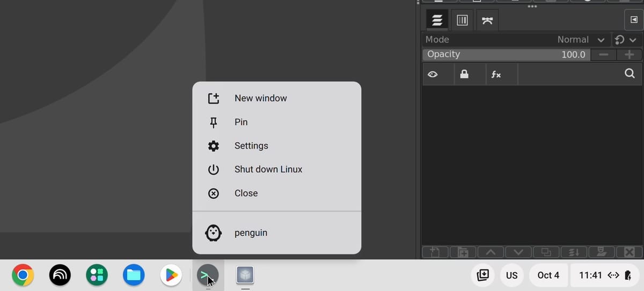Open Settings from the context menu

click(x=277, y=146)
